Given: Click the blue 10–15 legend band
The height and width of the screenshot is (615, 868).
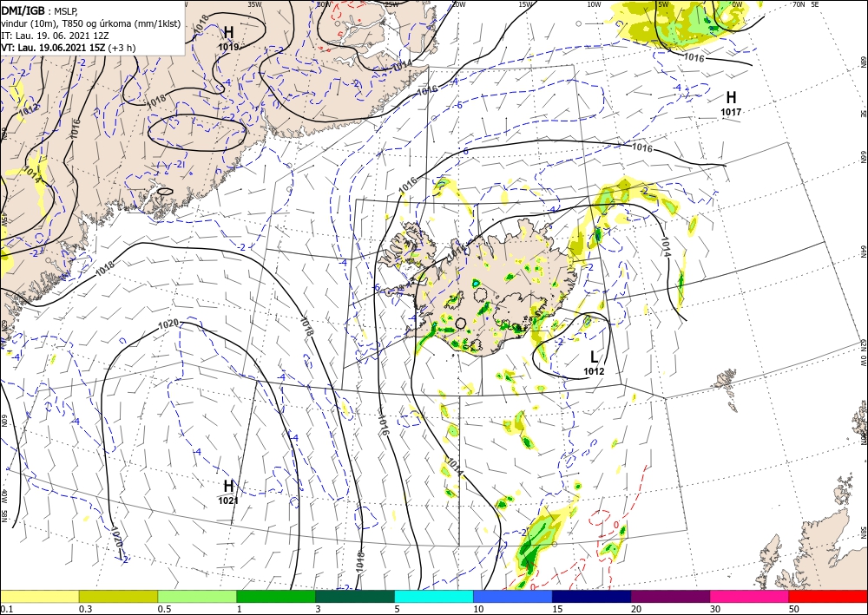Looking at the screenshot, I should click(513, 596).
